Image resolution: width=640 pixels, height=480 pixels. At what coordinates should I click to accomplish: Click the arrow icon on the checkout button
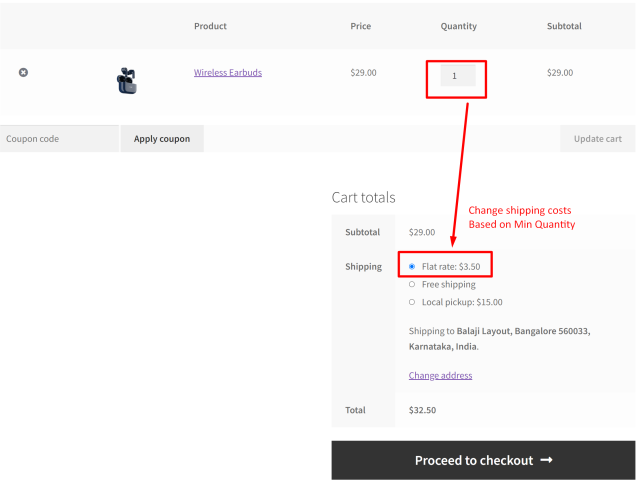[546, 460]
